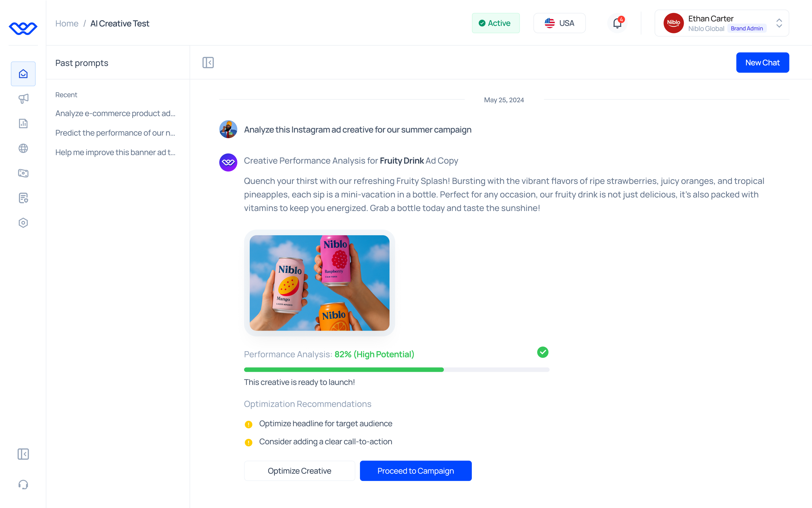Click the hexagon settings sidebar icon

(x=23, y=223)
